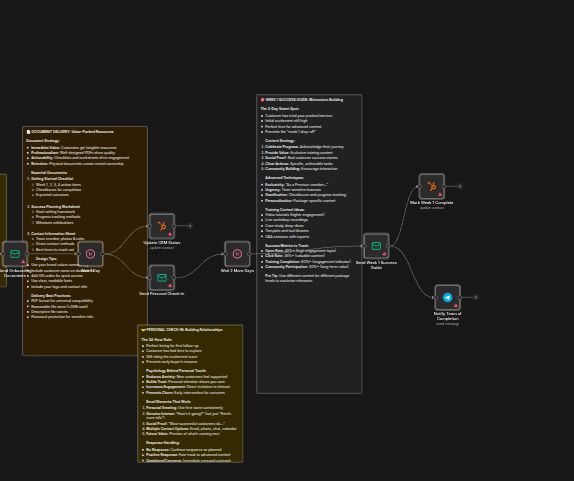Click the plus connector after Mark Week 1 Complete
The height and width of the screenshot is (481, 574).
tap(460, 186)
